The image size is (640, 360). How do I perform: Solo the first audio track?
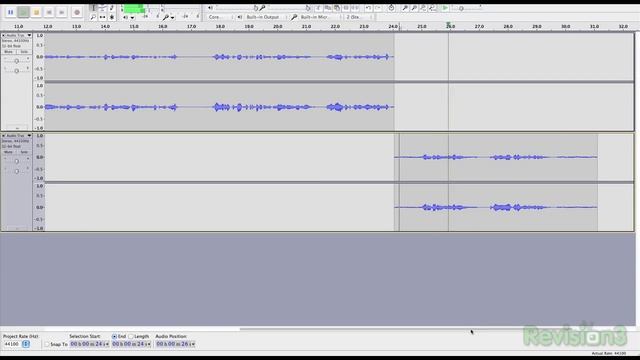pos(24,52)
